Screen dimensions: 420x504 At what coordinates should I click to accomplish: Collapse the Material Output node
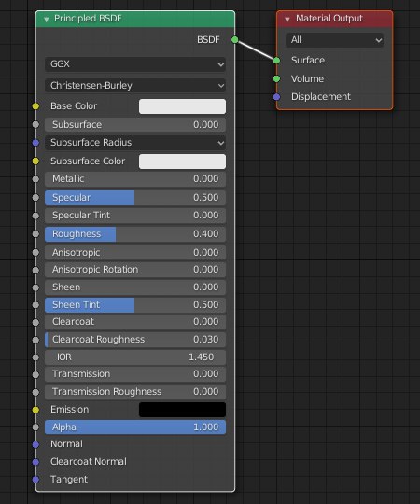tap(287, 20)
